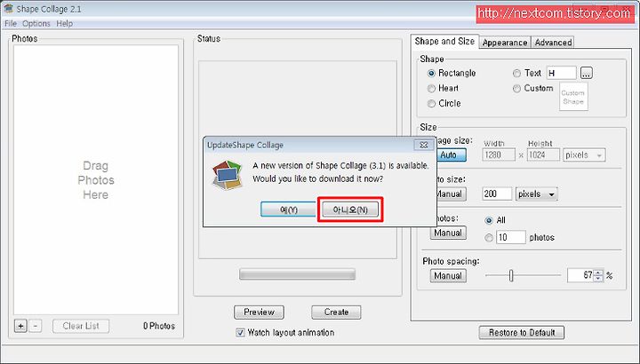Open the File menu
Image resolution: width=640 pixels, height=364 pixels.
[x=11, y=24]
